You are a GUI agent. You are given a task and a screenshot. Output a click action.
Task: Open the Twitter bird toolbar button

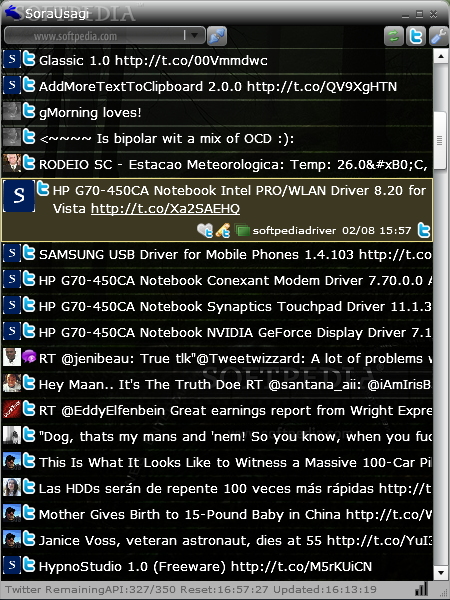click(x=416, y=36)
